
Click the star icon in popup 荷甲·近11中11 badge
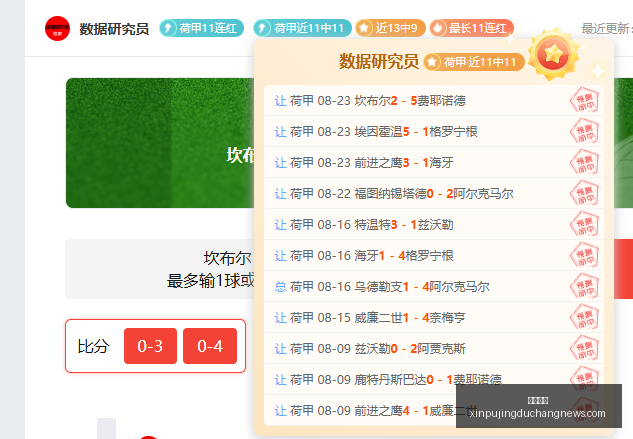click(432, 62)
